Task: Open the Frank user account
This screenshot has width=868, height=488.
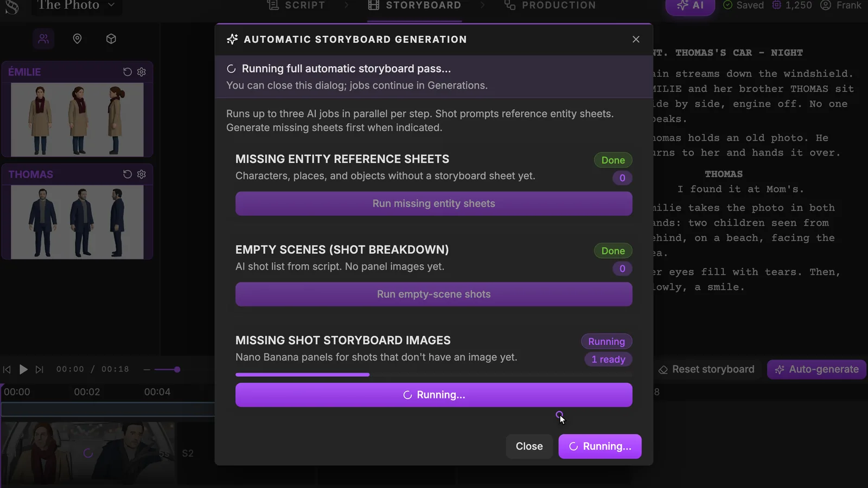Action: tap(840, 5)
